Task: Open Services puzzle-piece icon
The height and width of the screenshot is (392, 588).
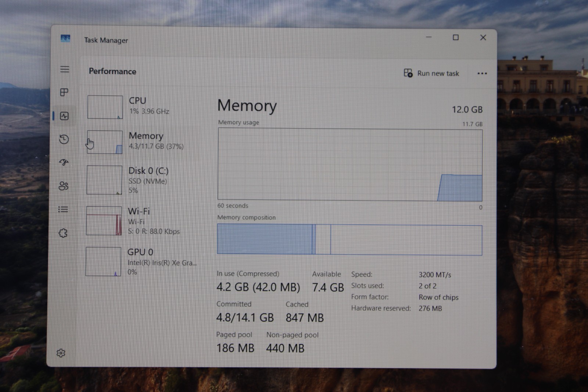Action: 63,233
